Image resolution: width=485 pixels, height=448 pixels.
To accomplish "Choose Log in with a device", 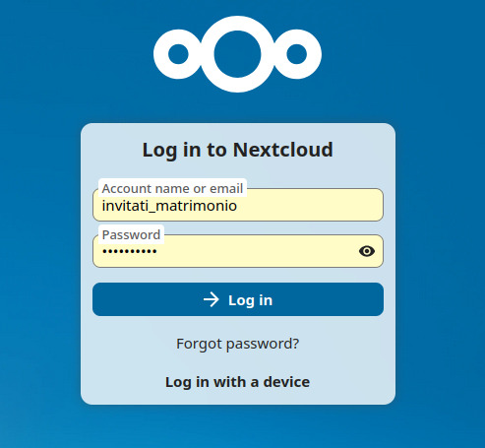I will point(237,382).
